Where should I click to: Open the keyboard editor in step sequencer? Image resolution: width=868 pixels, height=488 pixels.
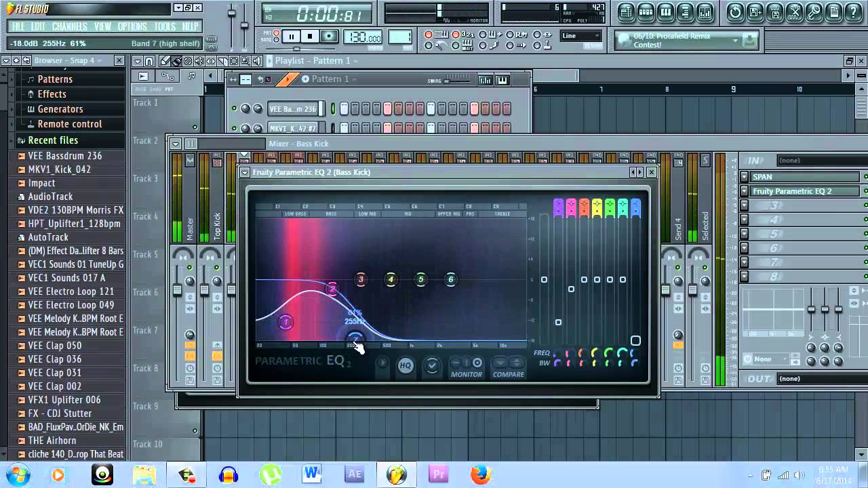[x=502, y=80]
